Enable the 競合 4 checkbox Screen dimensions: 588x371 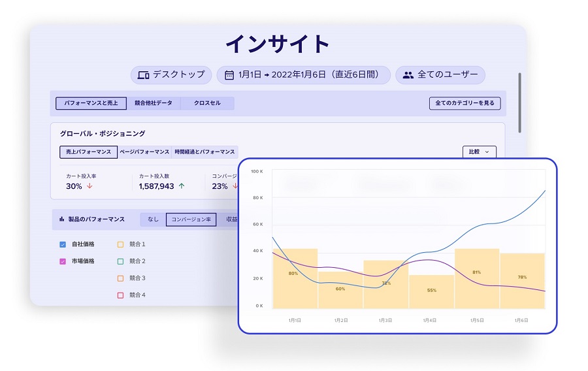pyautogui.click(x=120, y=295)
